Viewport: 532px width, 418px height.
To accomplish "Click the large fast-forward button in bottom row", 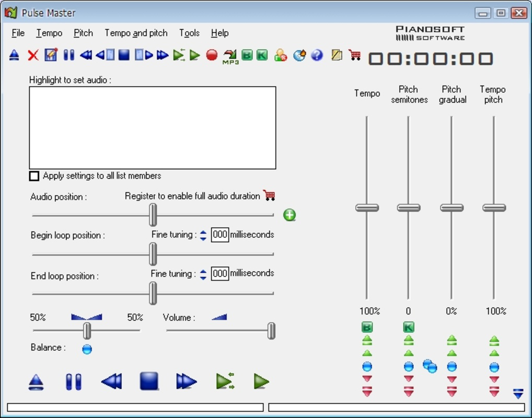I will (186, 381).
